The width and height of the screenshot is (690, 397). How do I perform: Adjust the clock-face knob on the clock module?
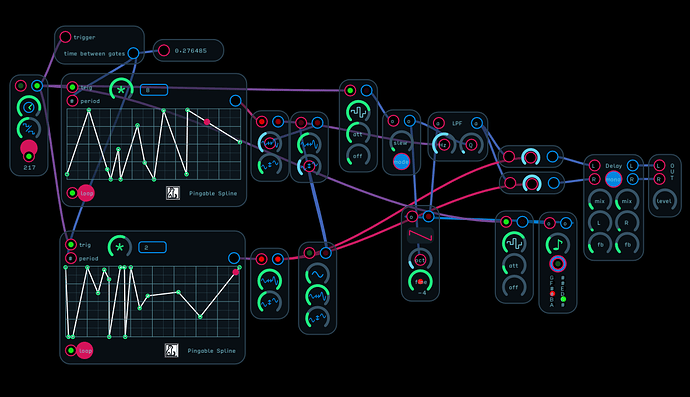[29, 107]
